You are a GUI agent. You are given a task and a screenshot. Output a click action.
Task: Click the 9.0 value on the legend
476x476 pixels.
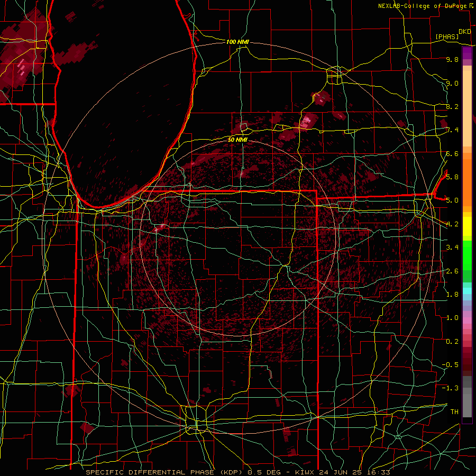(452, 83)
